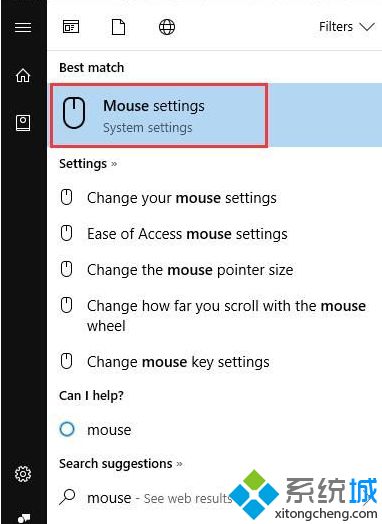Expand the Filters dropdown

coord(347,27)
